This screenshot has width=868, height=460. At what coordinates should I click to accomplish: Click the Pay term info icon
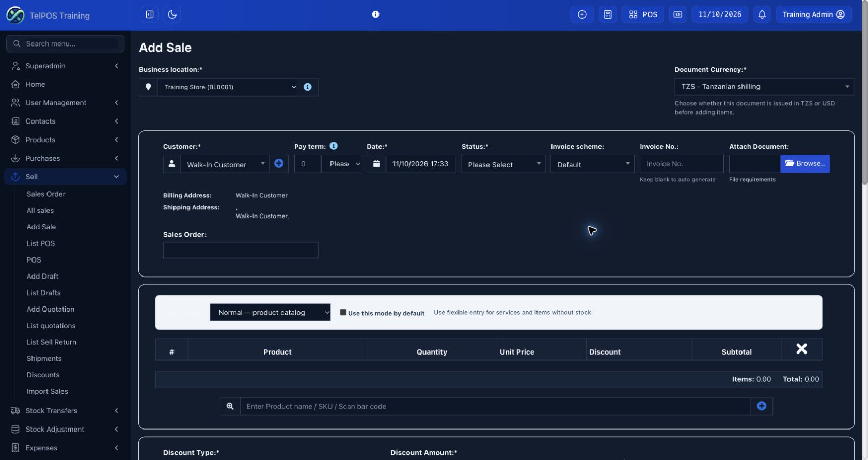334,146
